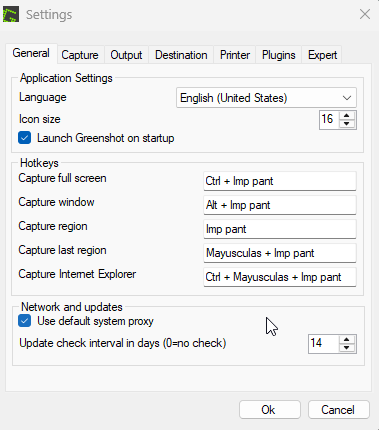The height and width of the screenshot is (430, 379).
Task: Go to the Printer tab
Action: [x=235, y=55]
